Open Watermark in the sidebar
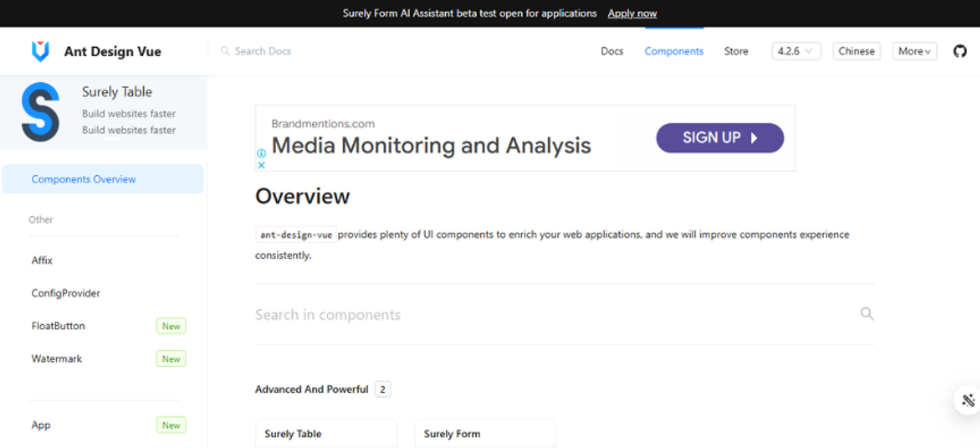The image size is (980, 448). pyautogui.click(x=56, y=359)
